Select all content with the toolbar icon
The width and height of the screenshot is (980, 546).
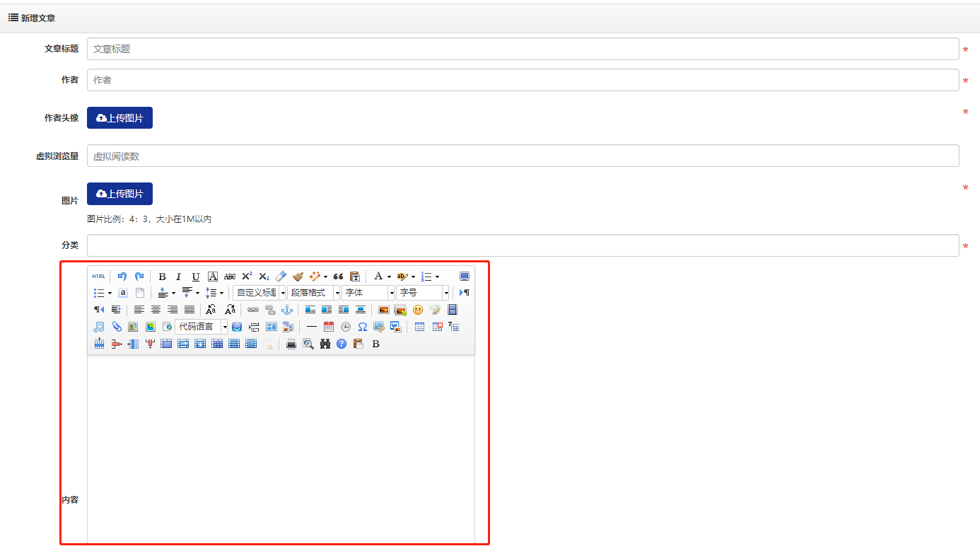click(122, 292)
